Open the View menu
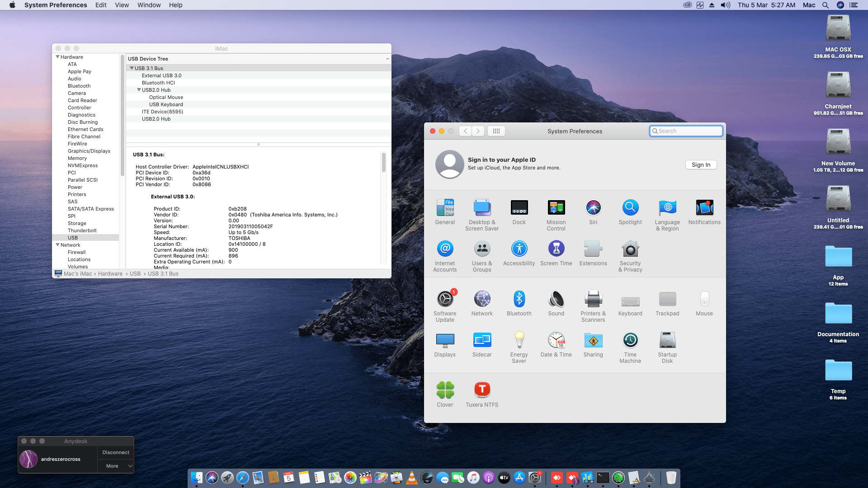 pyautogui.click(x=122, y=5)
